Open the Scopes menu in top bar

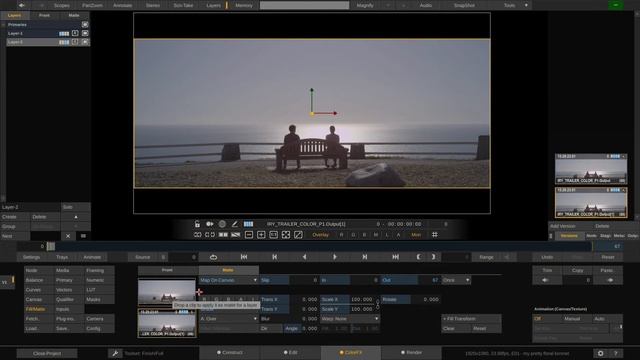point(62,5)
